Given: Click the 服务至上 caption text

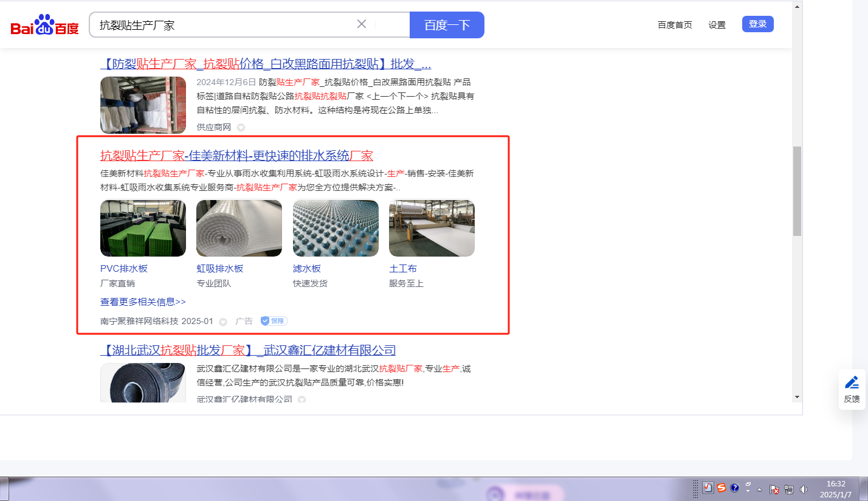Looking at the screenshot, I should pyautogui.click(x=406, y=283).
